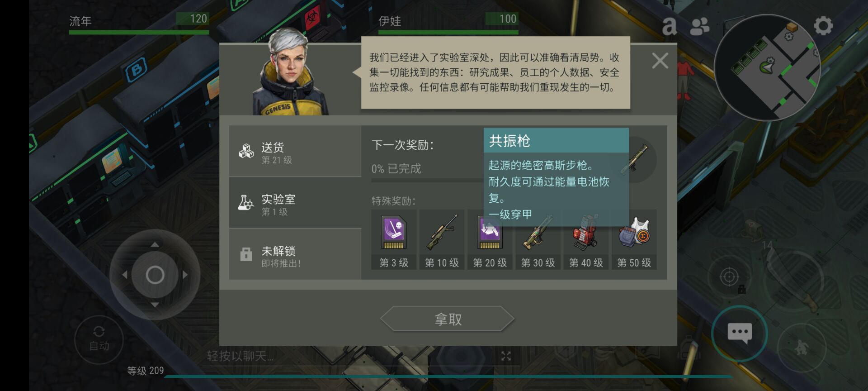Screen dimensions: 868x391
Task: Expand the chat window with arrows icon
Action: [x=506, y=356]
